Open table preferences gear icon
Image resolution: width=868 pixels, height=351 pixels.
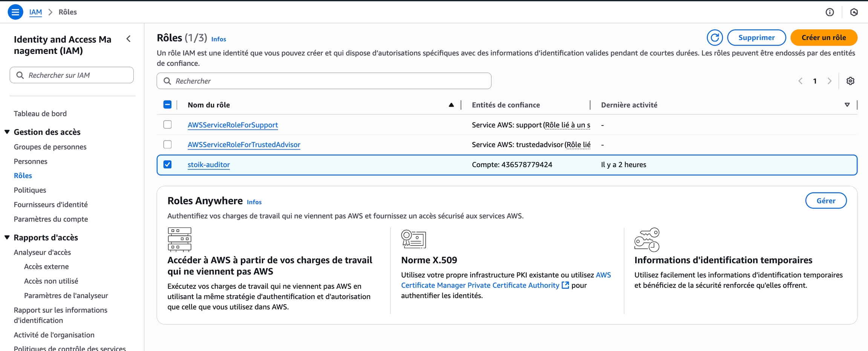tap(850, 81)
